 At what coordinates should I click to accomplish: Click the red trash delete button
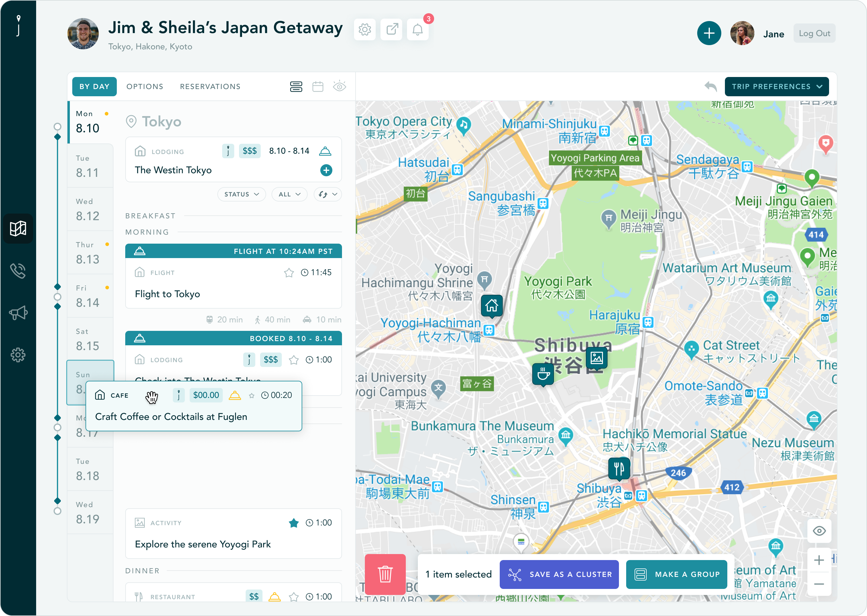click(385, 574)
